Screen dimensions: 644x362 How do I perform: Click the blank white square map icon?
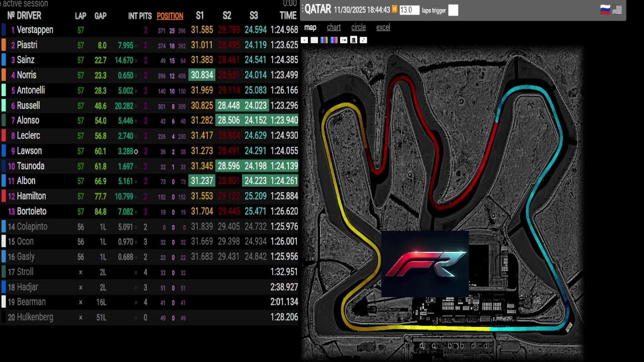[x=314, y=40]
